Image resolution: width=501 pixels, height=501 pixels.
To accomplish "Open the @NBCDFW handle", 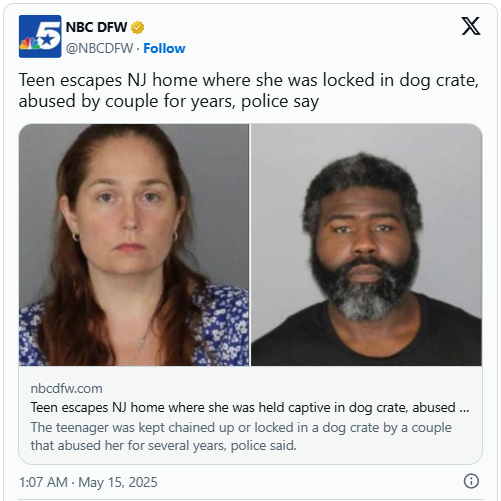I will point(99,49).
